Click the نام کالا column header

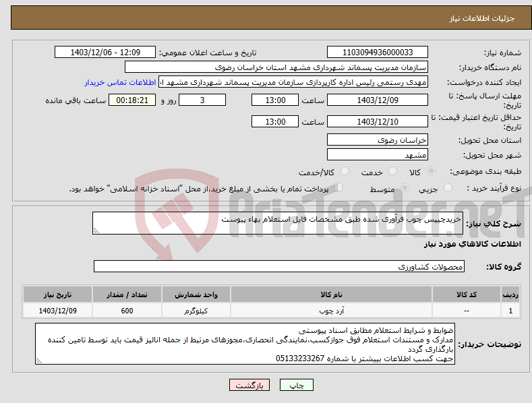click(331, 294)
